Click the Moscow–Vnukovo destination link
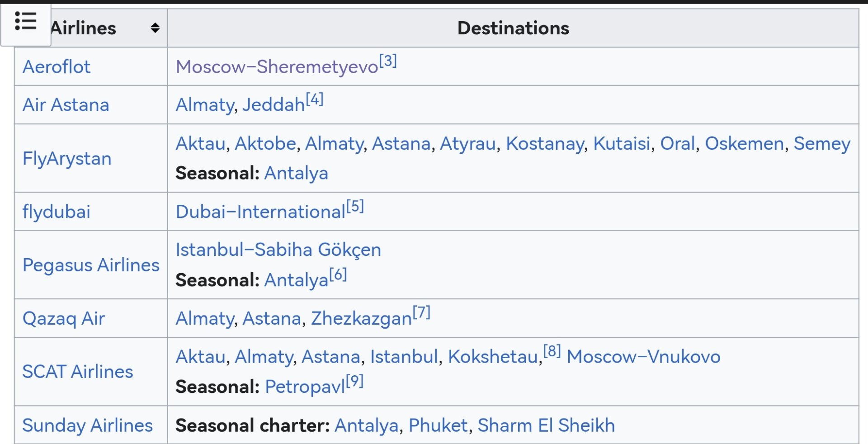 [x=643, y=357]
